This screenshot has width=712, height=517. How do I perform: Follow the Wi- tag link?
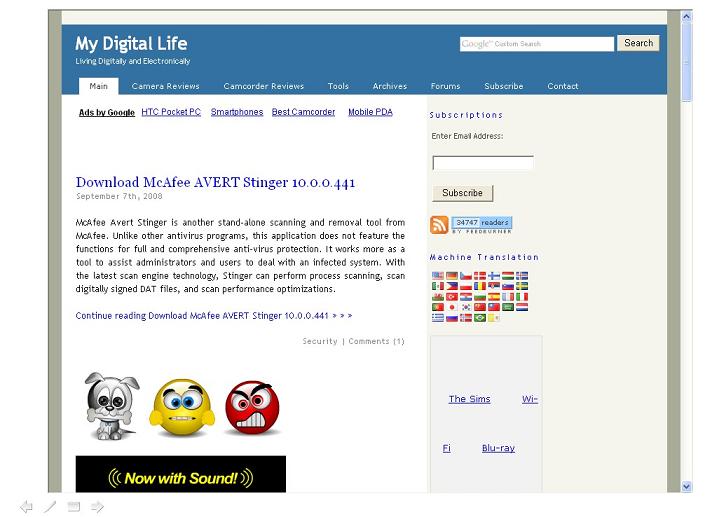tap(529, 399)
